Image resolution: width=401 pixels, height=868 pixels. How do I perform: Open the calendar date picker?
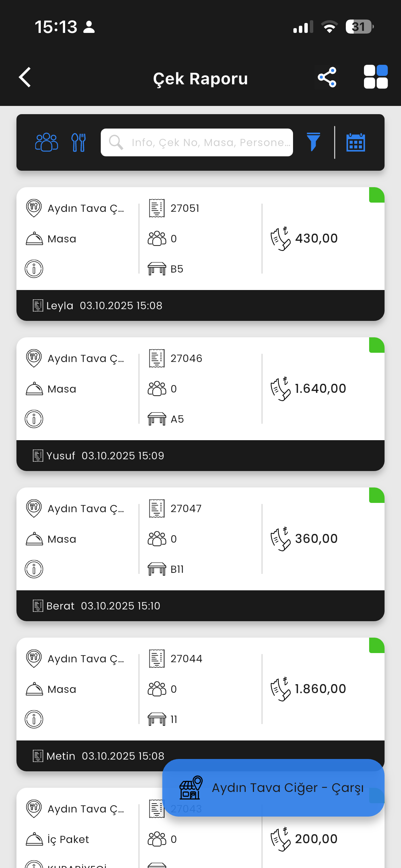(355, 142)
